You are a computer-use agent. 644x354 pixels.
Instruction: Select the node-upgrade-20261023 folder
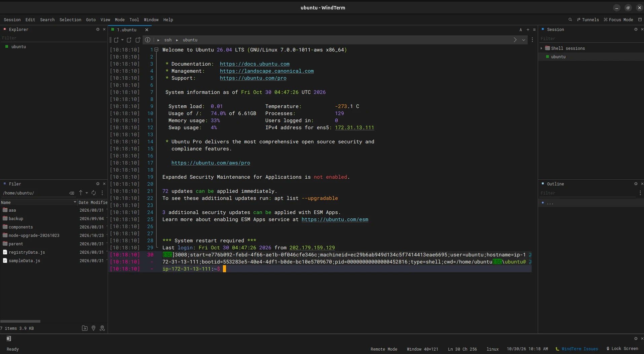click(x=34, y=236)
